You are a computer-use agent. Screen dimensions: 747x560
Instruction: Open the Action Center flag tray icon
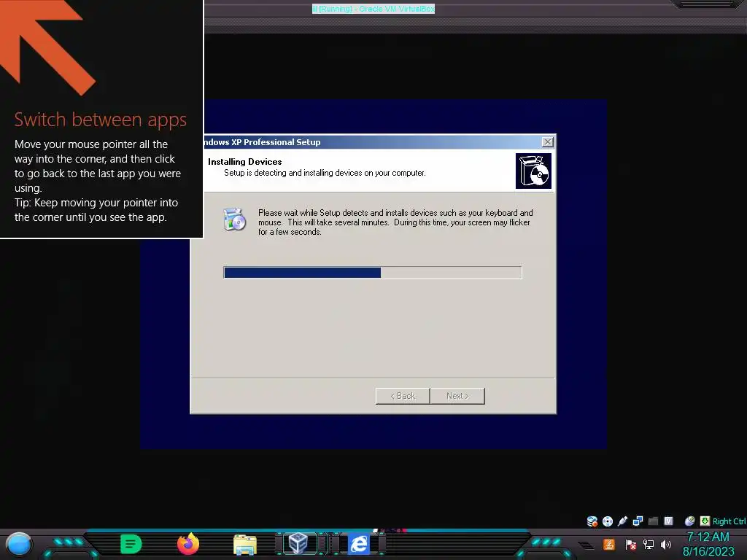point(631,545)
